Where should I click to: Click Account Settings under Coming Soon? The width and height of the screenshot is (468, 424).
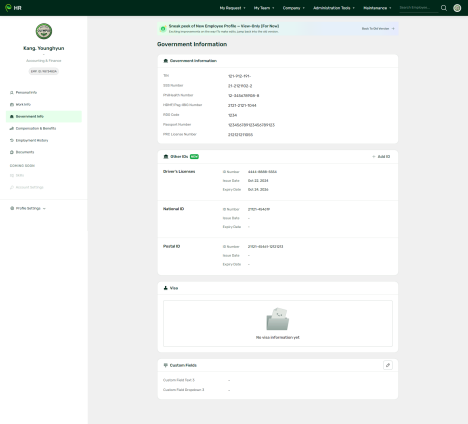[44, 187]
